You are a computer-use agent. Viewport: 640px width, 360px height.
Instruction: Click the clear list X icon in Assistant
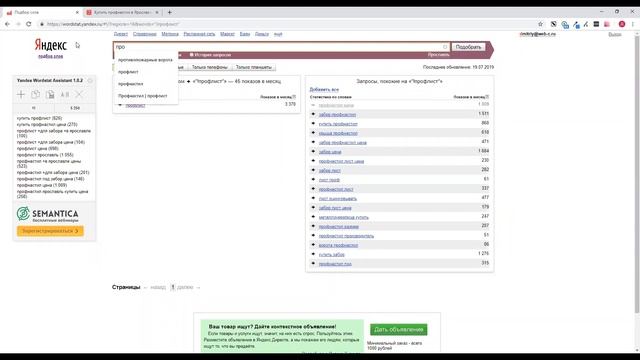coord(79,95)
